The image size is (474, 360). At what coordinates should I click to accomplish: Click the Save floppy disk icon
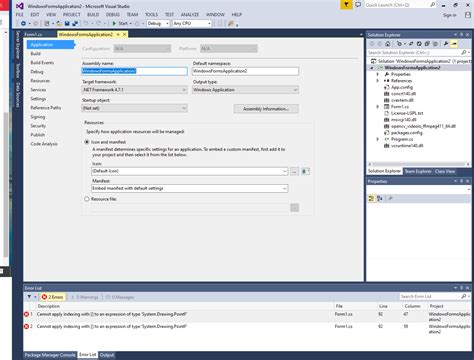click(67, 23)
